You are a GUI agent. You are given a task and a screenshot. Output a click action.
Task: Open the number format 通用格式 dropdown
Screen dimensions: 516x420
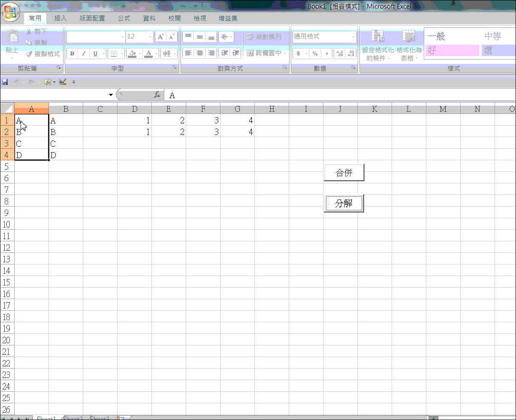point(353,37)
